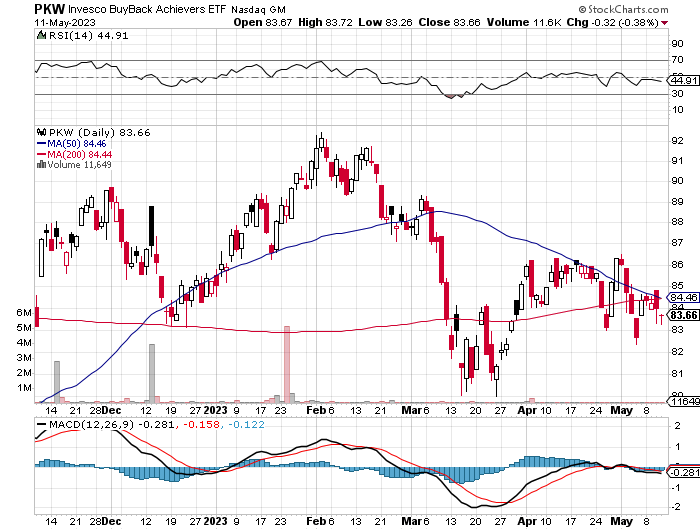Click the candlestick icon beside PKW (Daily)
The image size is (700, 530).
[42, 132]
